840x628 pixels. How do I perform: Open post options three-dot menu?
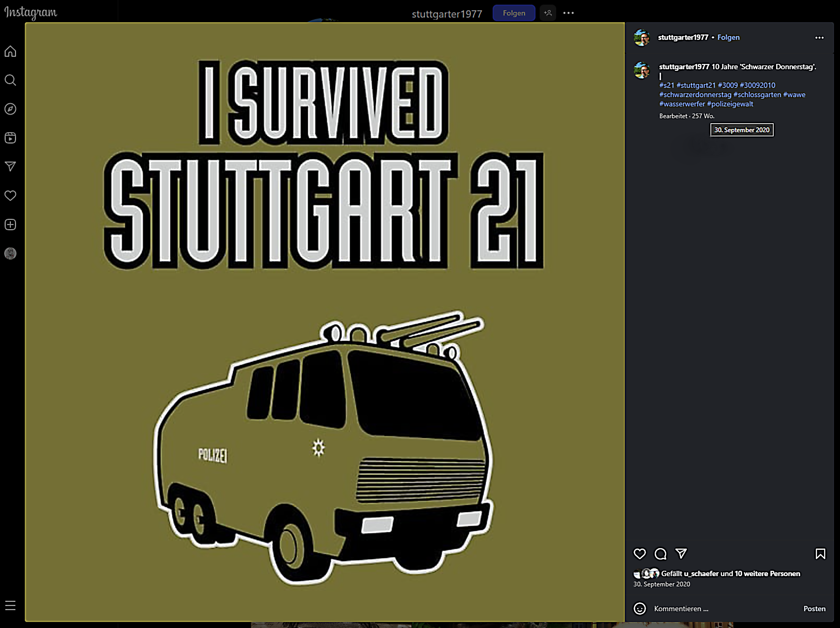tap(819, 38)
